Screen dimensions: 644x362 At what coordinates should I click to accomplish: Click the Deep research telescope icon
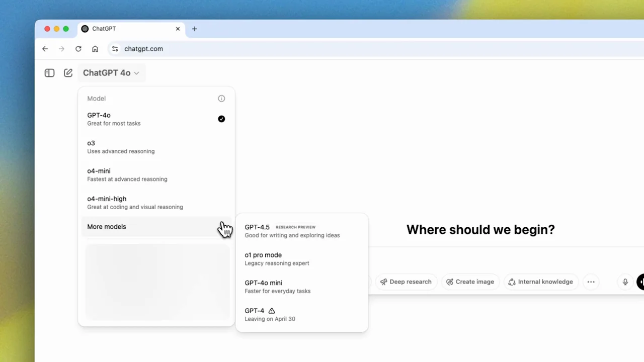click(x=383, y=282)
